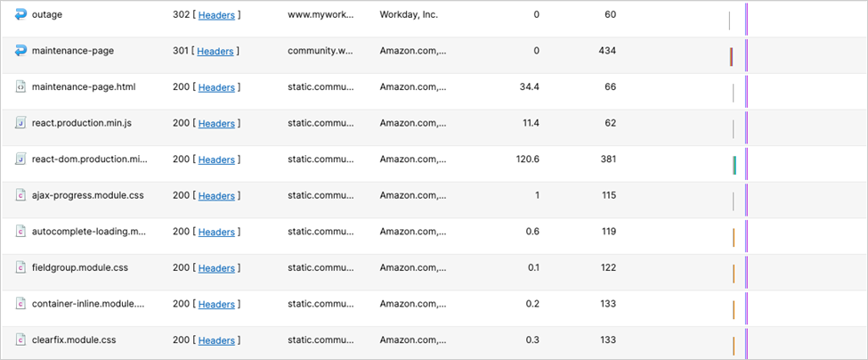Image resolution: width=868 pixels, height=360 pixels.
Task: View Headers for maintenance-page.html
Action: tap(215, 87)
